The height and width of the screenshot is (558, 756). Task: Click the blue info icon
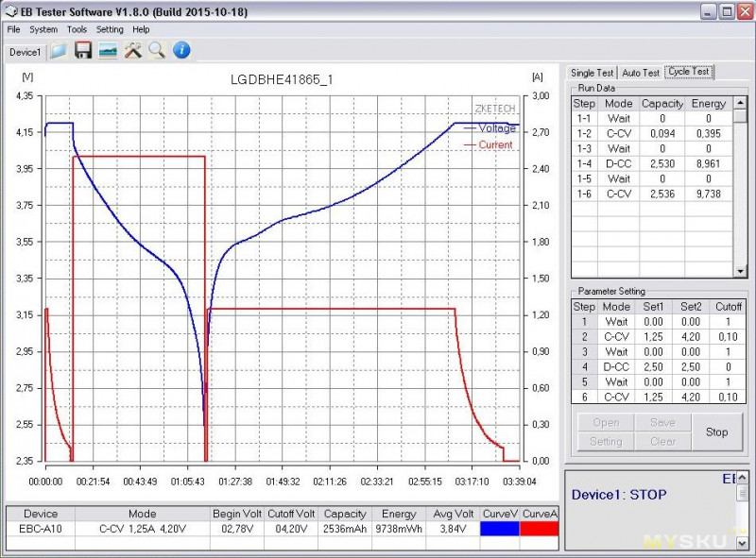point(182,51)
